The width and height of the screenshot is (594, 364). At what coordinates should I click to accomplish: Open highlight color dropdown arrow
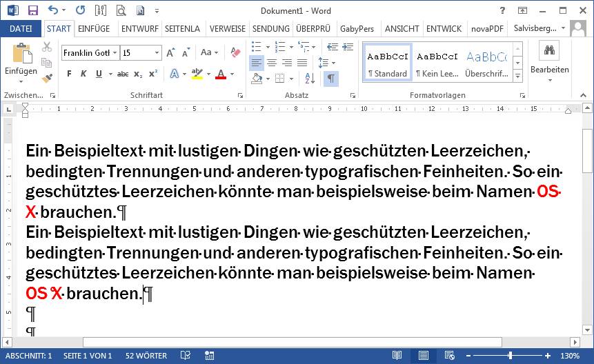[x=208, y=74]
